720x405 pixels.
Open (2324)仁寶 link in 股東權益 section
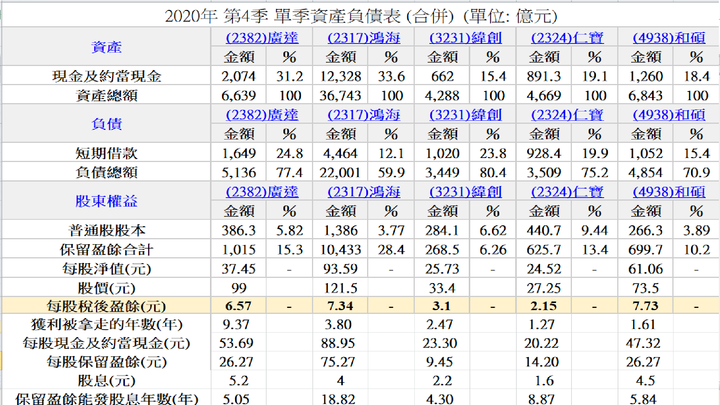tap(567, 192)
